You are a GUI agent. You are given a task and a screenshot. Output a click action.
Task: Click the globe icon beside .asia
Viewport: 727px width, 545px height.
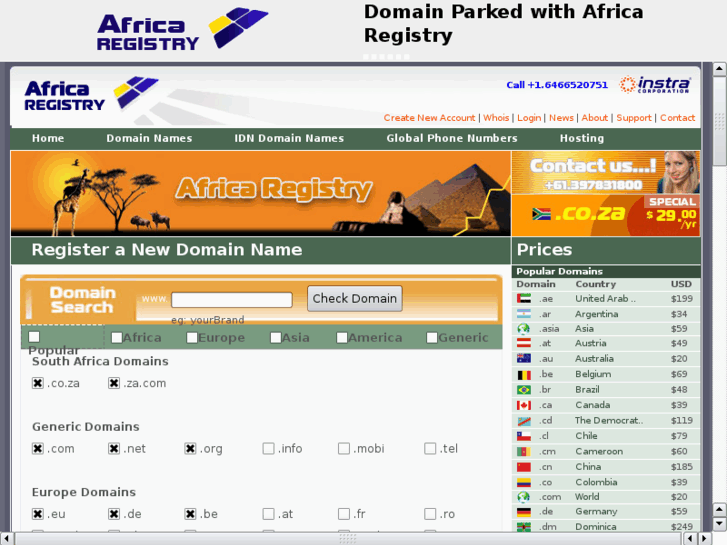(524, 329)
